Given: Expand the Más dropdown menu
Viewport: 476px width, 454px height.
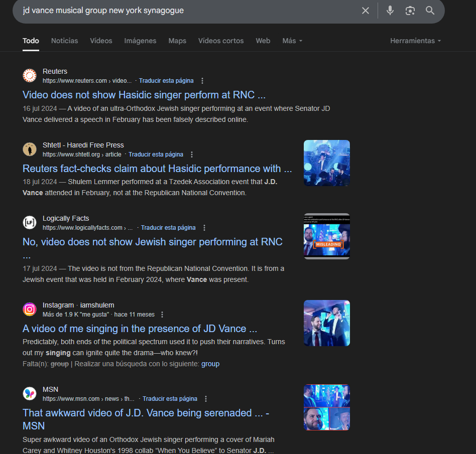Looking at the screenshot, I should click(x=292, y=41).
